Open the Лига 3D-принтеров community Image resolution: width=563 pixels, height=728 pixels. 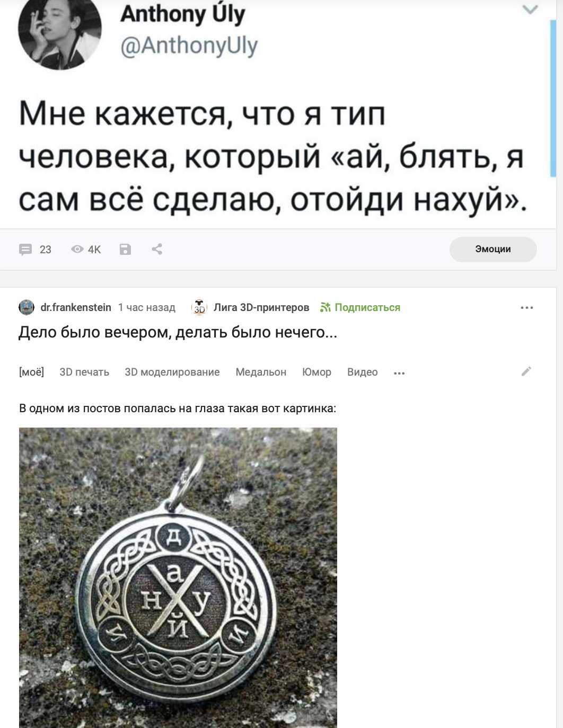[x=261, y=307]
